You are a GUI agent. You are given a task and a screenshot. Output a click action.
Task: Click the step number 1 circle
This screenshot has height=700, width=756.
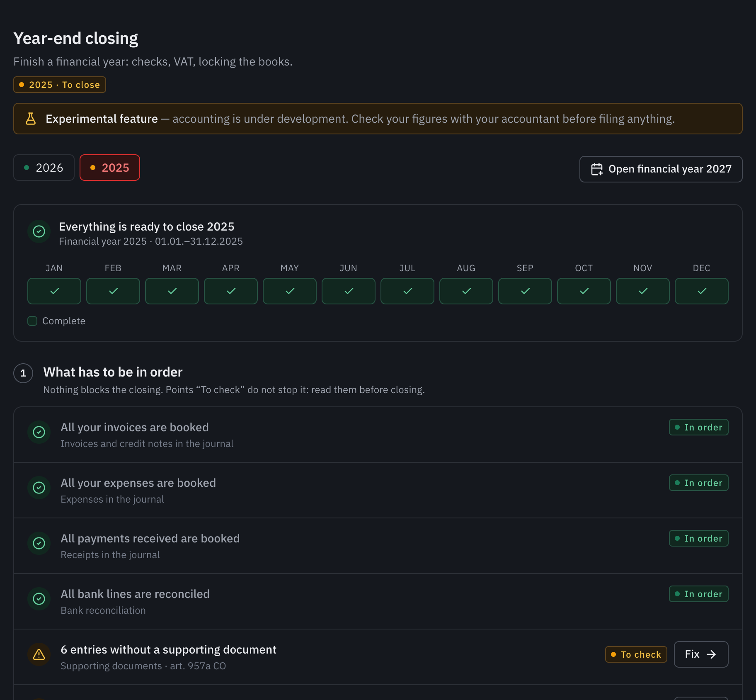click(23, 373)
